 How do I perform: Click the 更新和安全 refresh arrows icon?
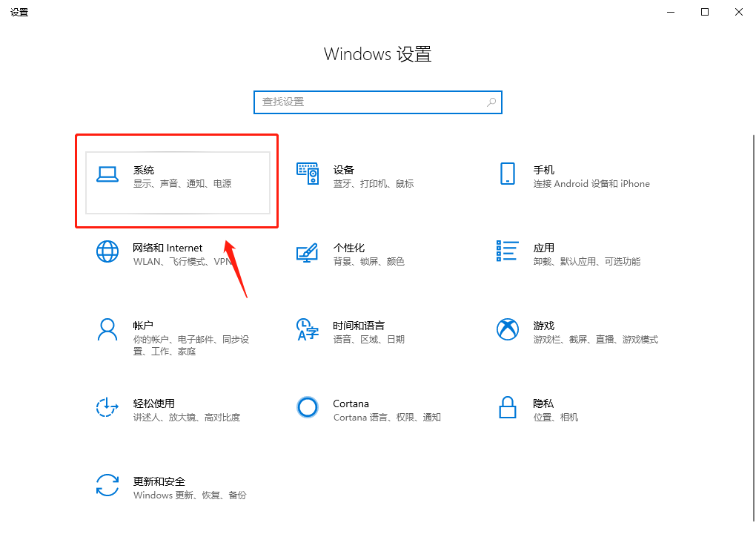[107, 485]
